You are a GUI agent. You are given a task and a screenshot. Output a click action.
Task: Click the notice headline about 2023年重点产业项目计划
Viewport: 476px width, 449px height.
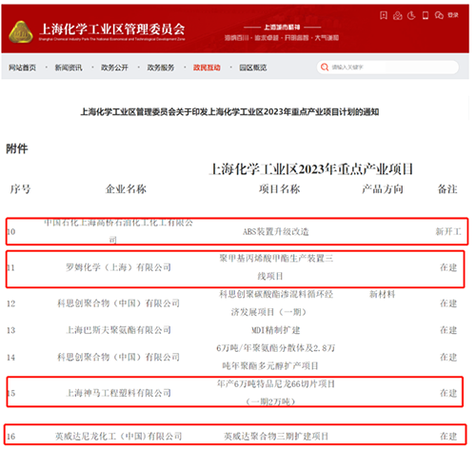click(229, 112)
